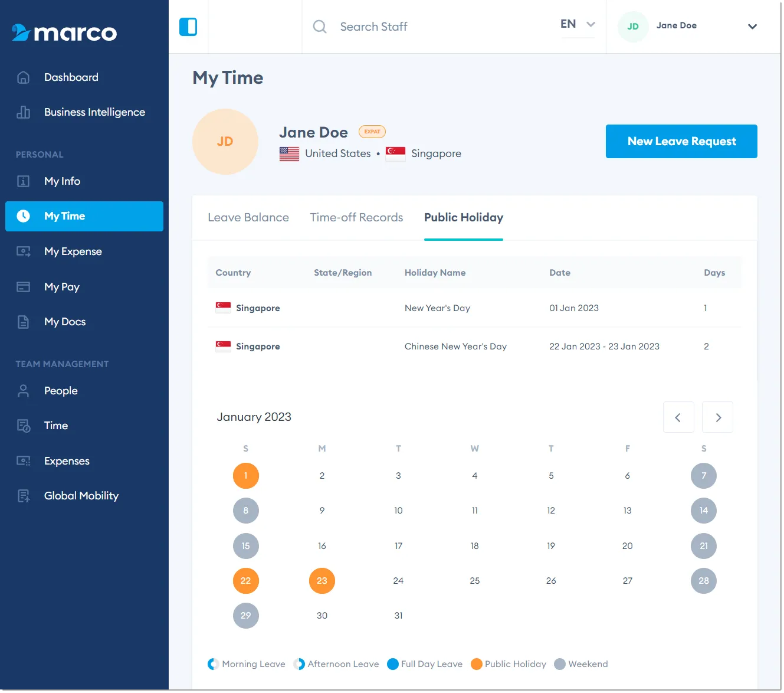784x693 pixels.
Task: Open Dashboard from the sidebar
Action: 84,77
